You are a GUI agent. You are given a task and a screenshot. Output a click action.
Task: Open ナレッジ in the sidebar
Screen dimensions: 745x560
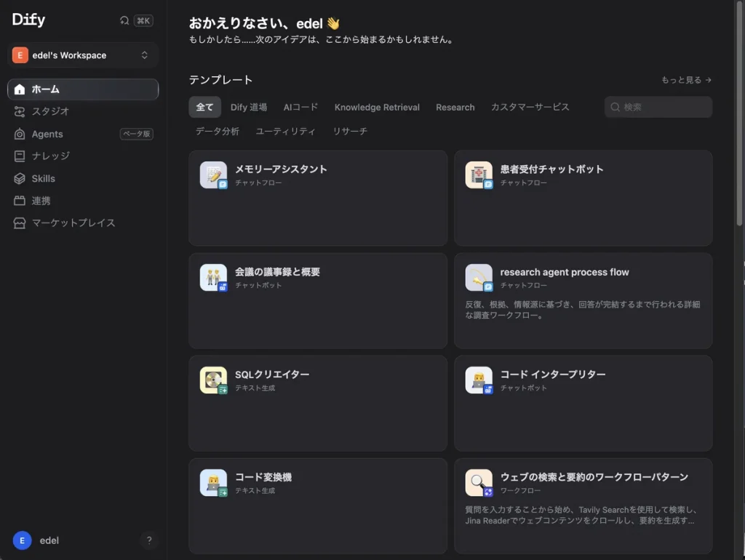tap(83, 156)
